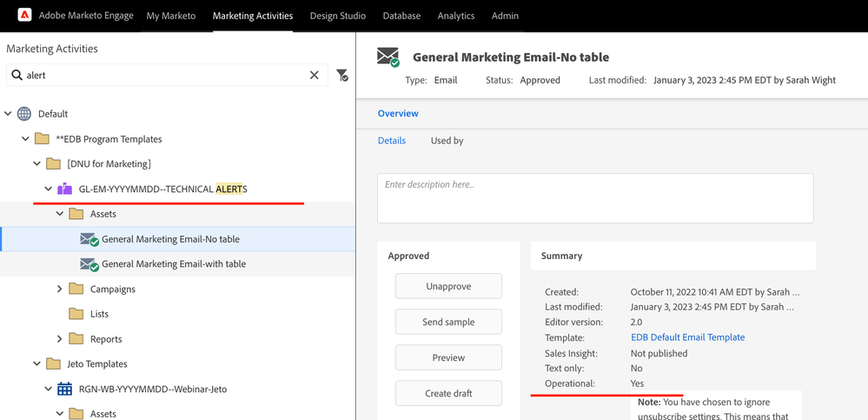Screen dimensions: 868x420
Task: Click the Send sample button
Action: (448, 322)
